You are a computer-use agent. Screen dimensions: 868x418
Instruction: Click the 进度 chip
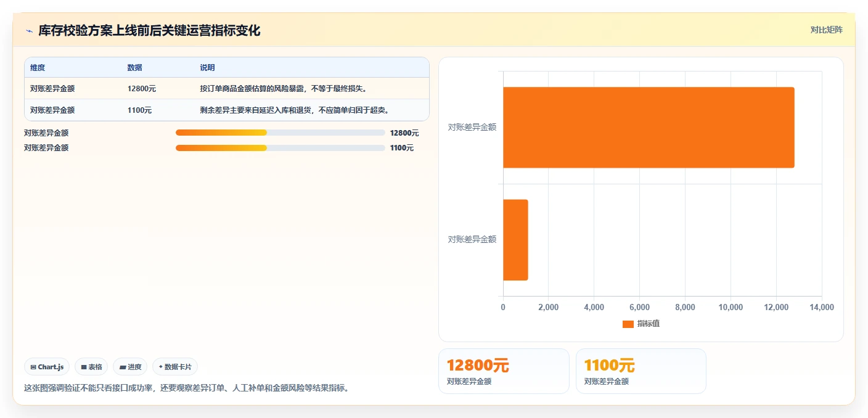click(x=130, y=367)
